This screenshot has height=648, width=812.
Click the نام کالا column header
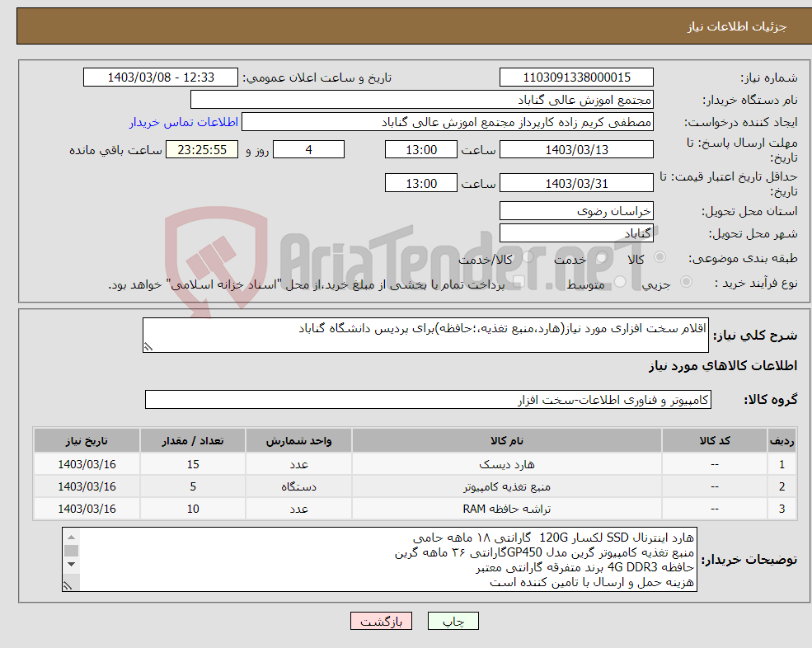[x=506, y=441]
